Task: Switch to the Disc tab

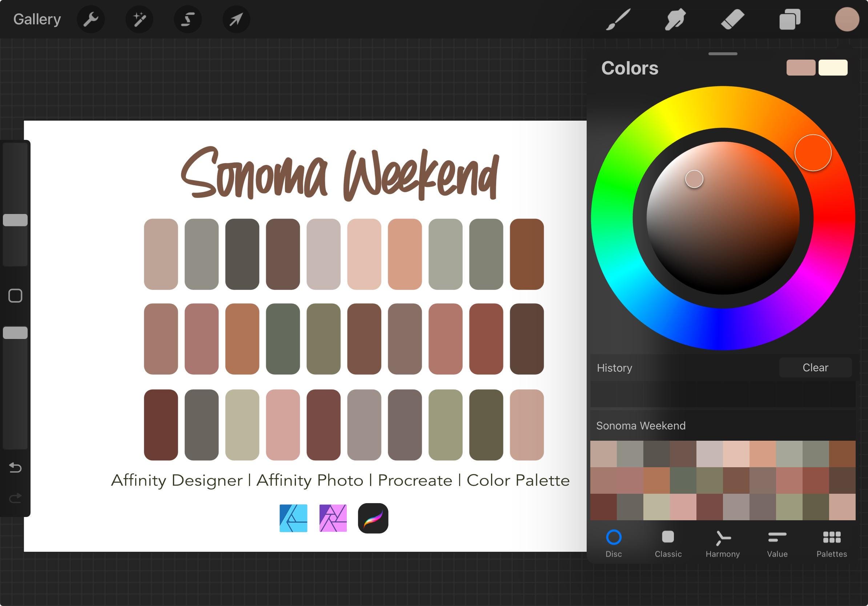Action: point(614,544)
